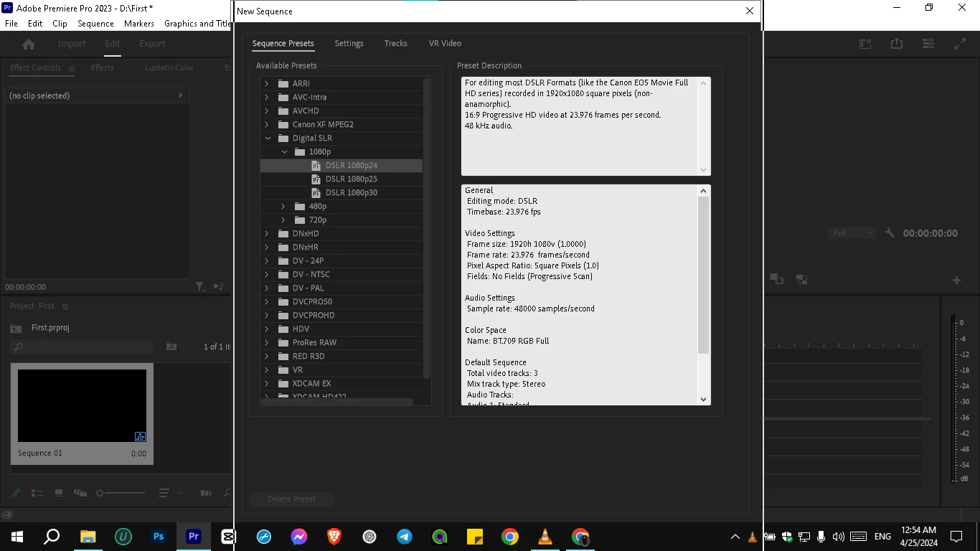Select the Sequence Presets tab
Viewport: 980px width, 551px height.
coord(283,44)
